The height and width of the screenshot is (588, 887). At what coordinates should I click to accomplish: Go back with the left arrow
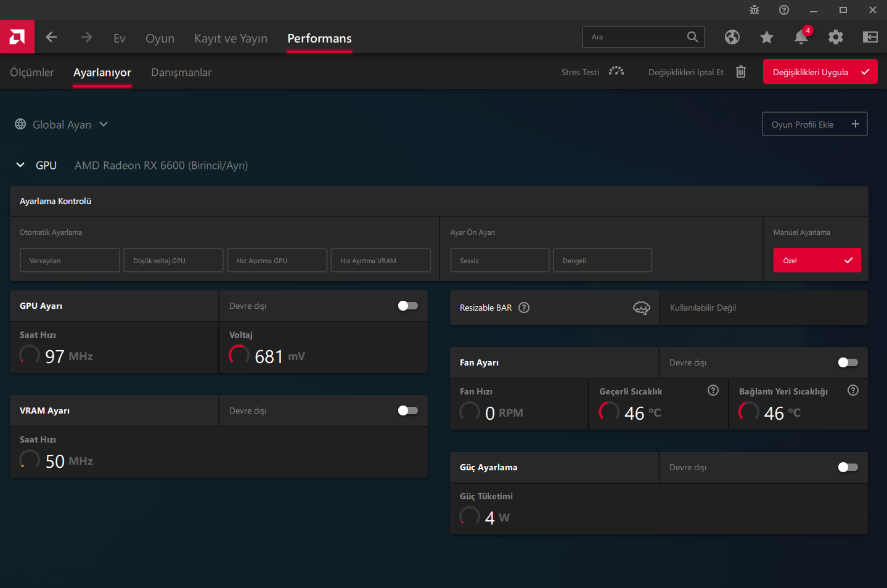point(51,38)
